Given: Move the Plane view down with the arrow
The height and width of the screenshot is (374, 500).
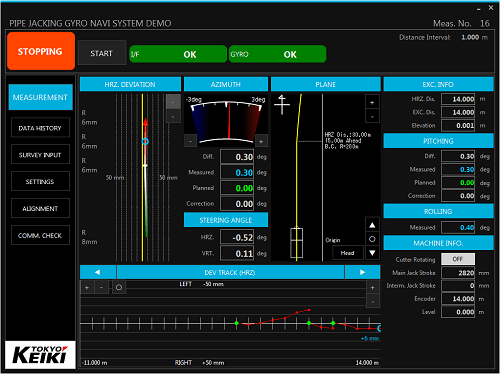Looking at the screenshot, I should [x=372, y=253].
